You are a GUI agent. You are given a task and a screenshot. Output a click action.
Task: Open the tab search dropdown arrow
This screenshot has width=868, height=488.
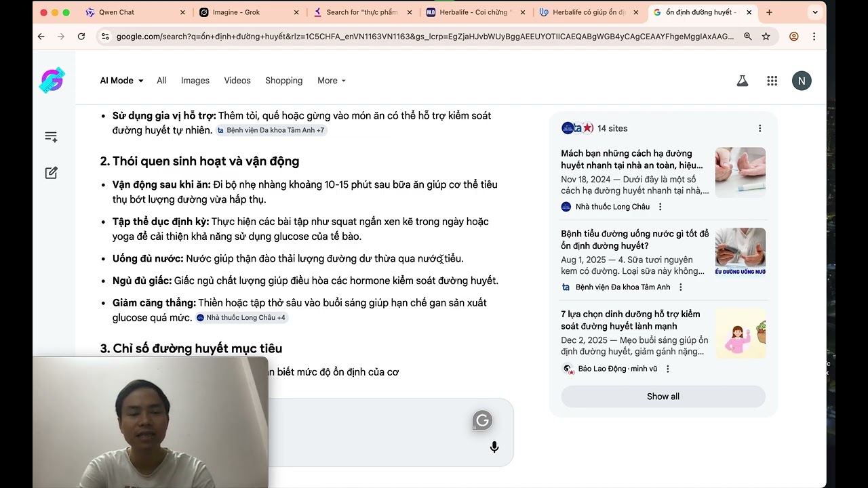814,12
